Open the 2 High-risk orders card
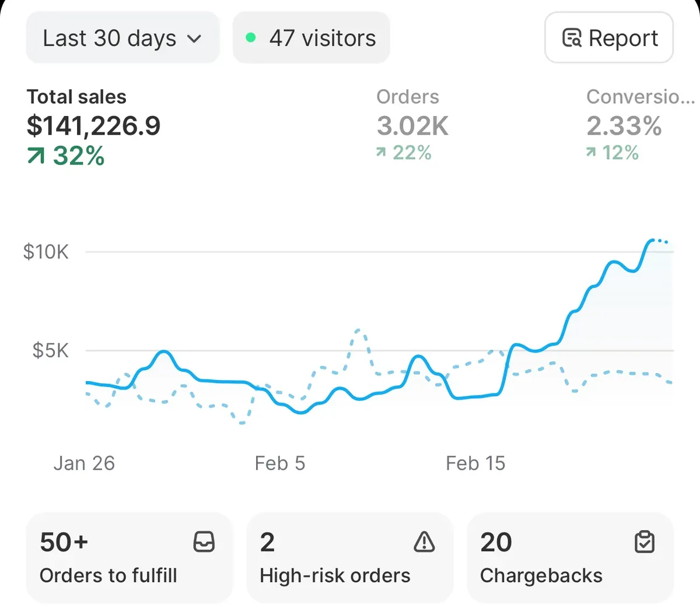 (x=349, y=558)
